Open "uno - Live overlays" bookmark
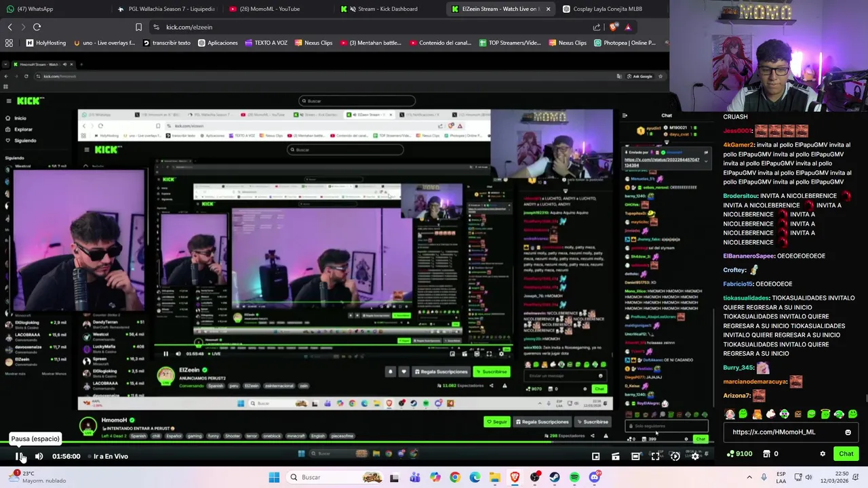 pos(104,43)
